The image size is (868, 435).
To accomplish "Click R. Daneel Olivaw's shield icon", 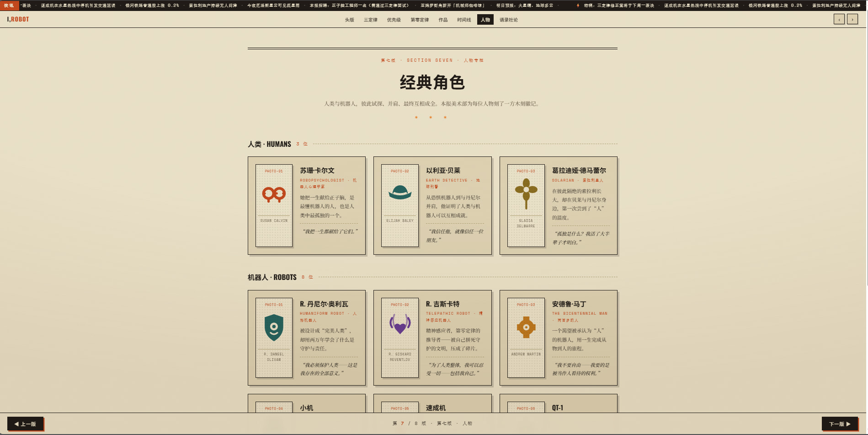I will point(274,328).
